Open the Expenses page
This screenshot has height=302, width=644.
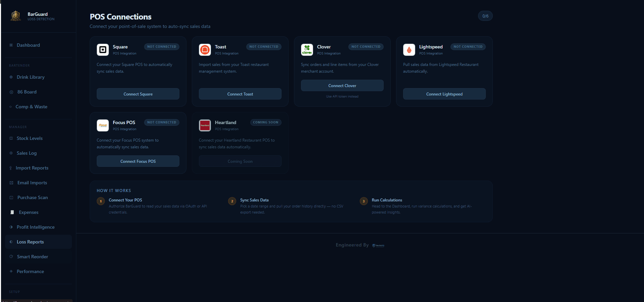pos(39,212)
